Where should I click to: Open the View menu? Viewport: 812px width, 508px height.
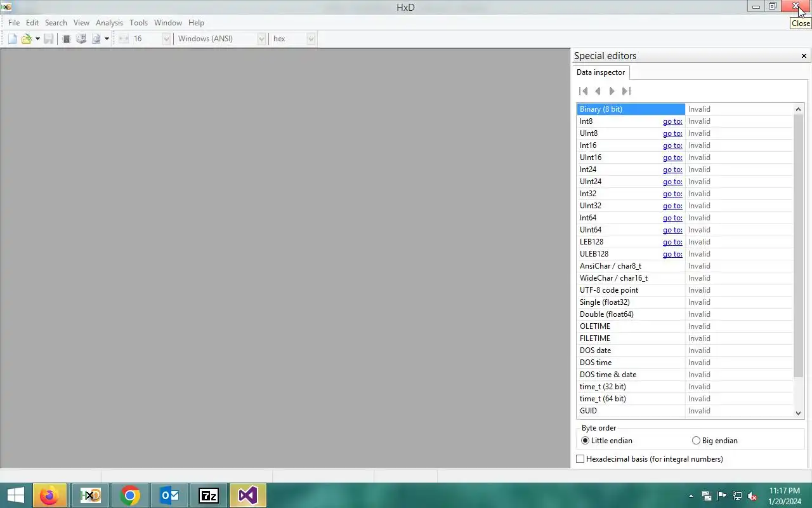coord(81,23)
